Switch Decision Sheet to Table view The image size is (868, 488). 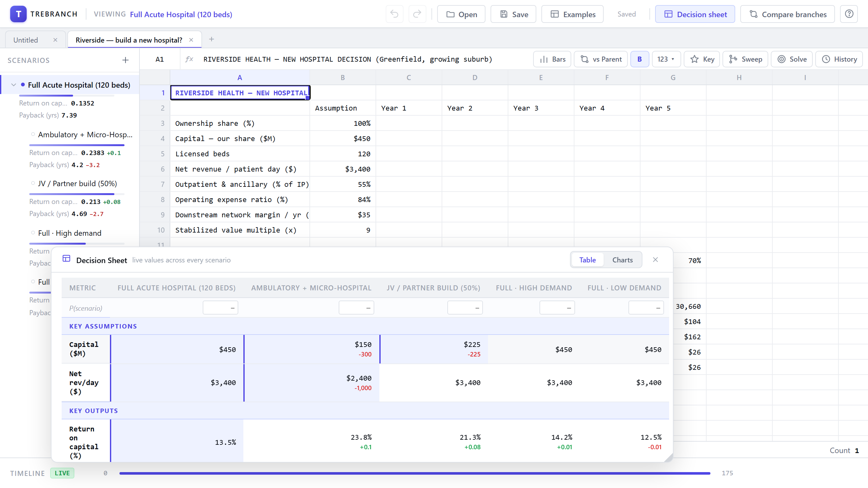tap(587, 260)
